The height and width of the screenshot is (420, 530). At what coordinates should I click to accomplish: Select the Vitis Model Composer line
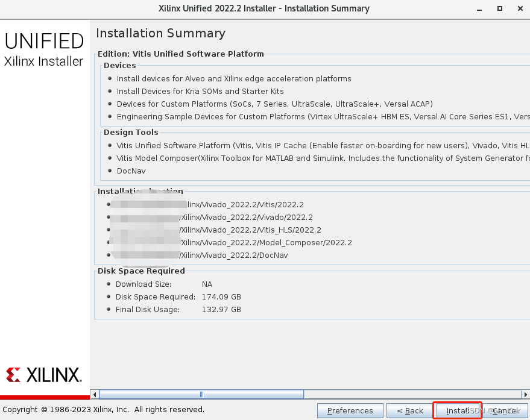click(323, 158)
